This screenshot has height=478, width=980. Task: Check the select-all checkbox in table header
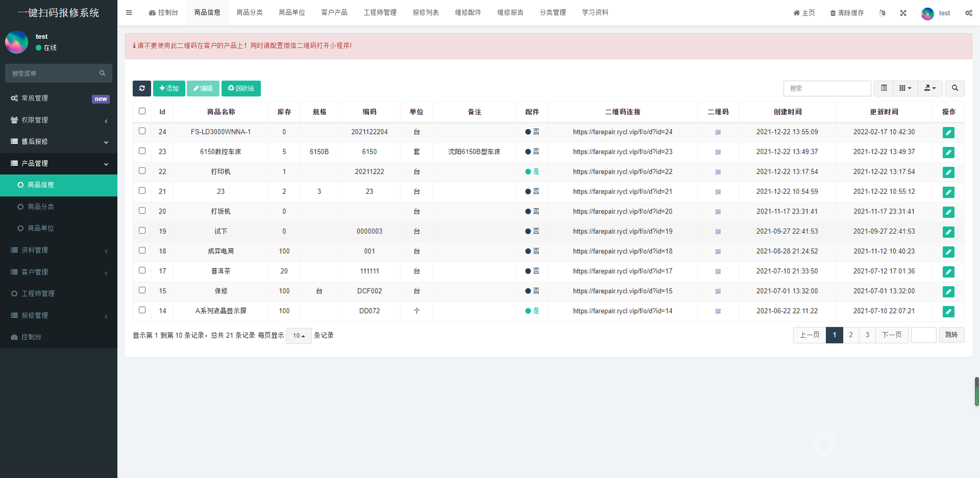point(142,111)
